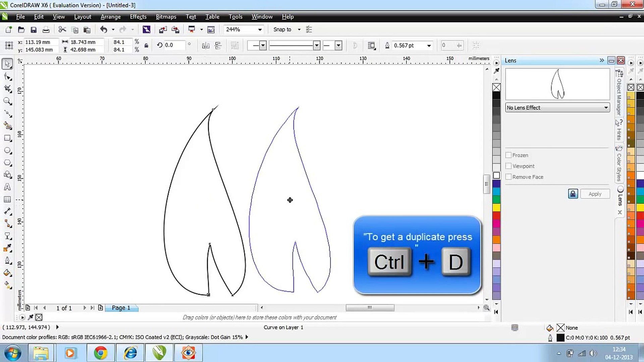Image resolution: width=644 pixels, height=362 pixels.
Task: Open the Effects menu
Action: (138, 17)
